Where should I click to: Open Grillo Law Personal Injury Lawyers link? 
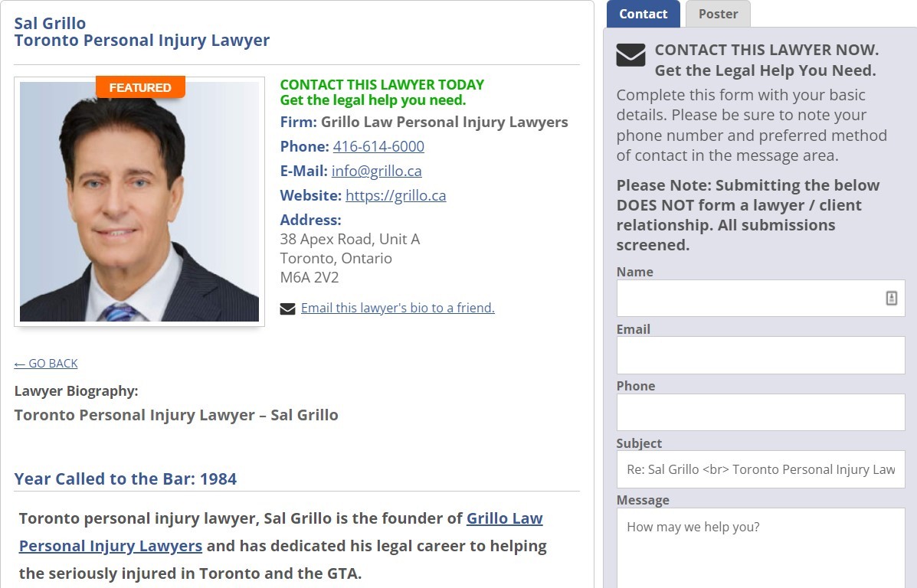click(x=280, y=532)
